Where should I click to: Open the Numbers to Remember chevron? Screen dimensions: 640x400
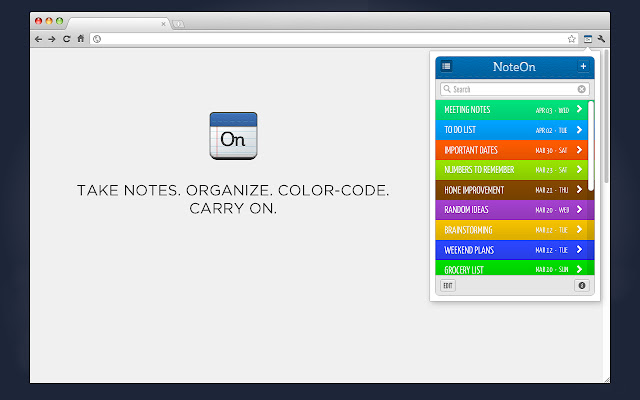point(579,169)
